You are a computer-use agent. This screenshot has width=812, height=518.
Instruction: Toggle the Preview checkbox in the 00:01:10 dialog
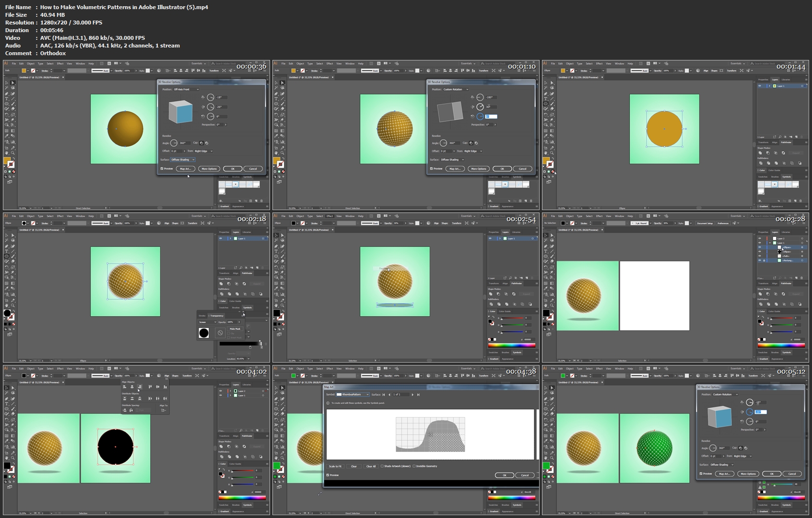point(432,169)
